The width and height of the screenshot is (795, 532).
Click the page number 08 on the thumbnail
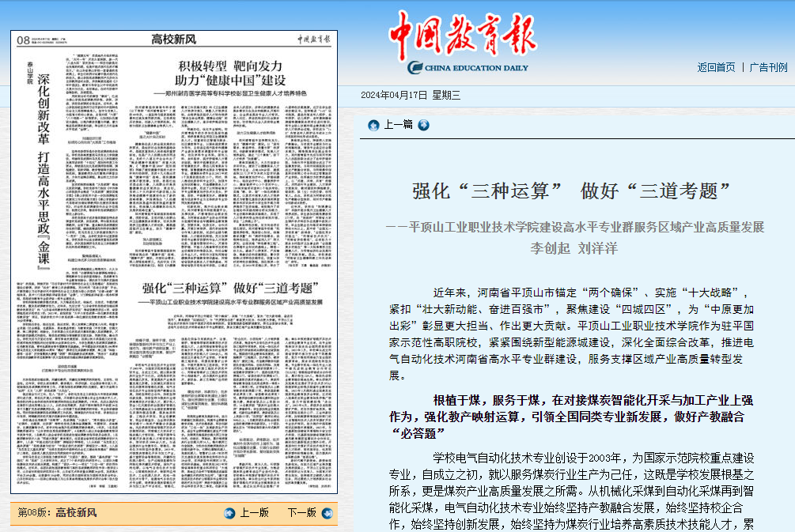(x=23, y=40)
